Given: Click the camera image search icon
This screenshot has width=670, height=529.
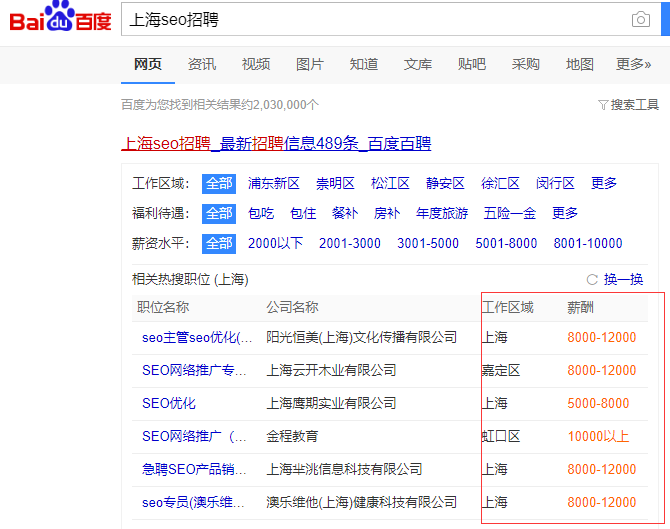Looking at the screenshot, I should [x=640, y=20].
